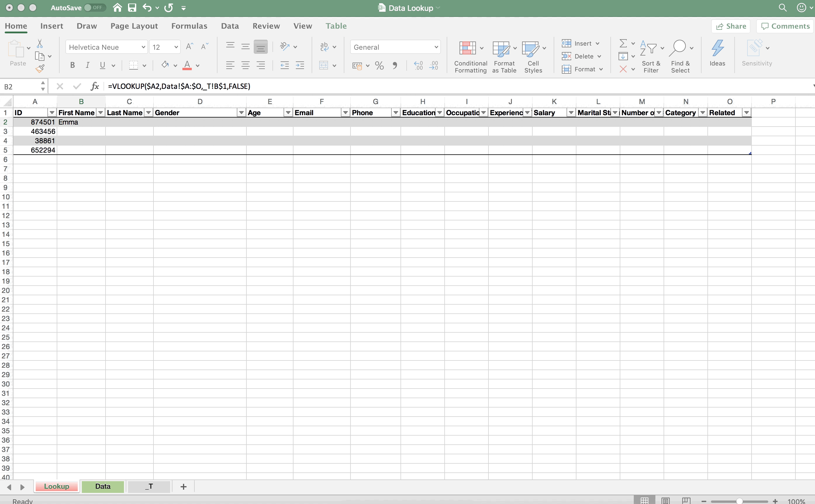The width and height of the screenshot is (815, 504).
Task: Click the Comments button
Action: click(x=785, y=26)
